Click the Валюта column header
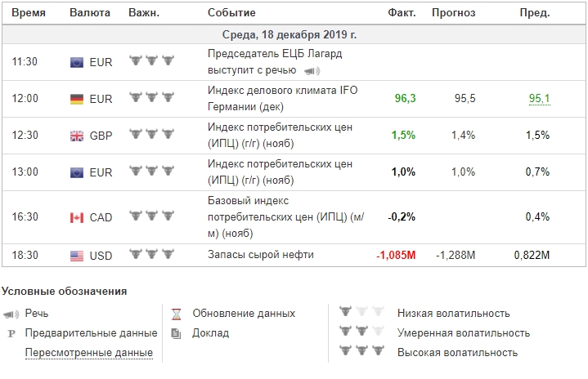 pyautogui.click(x=86, y=13)
